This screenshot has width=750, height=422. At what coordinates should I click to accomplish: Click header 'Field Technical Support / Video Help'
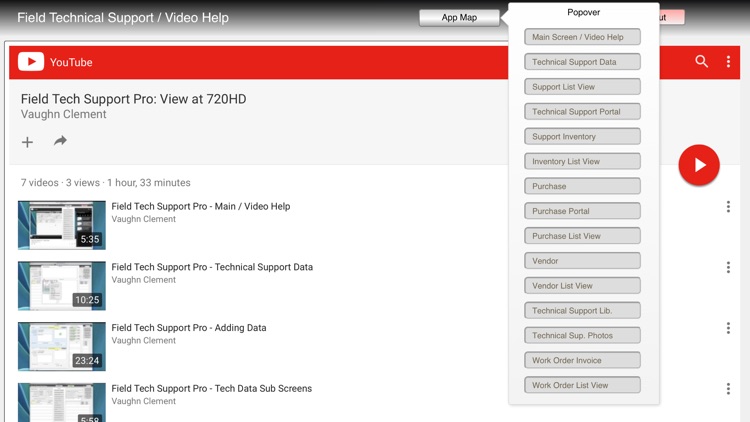tap(123, 18)
